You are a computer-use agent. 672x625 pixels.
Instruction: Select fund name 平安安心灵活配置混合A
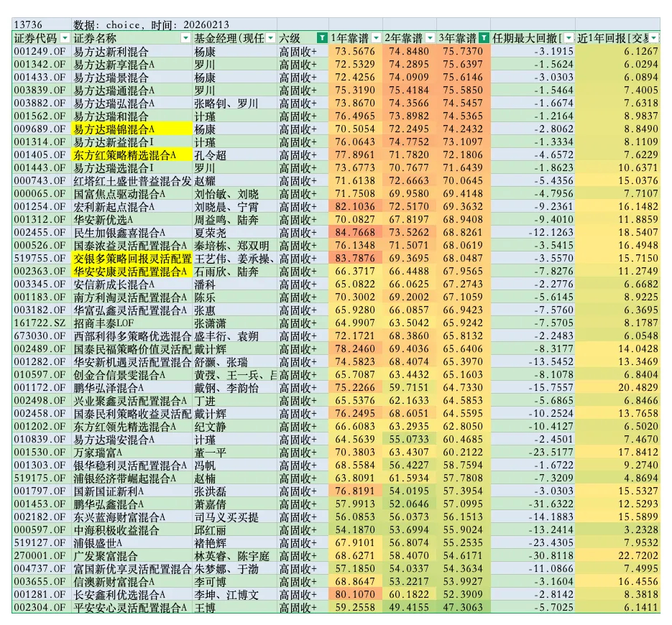(132, 608)
